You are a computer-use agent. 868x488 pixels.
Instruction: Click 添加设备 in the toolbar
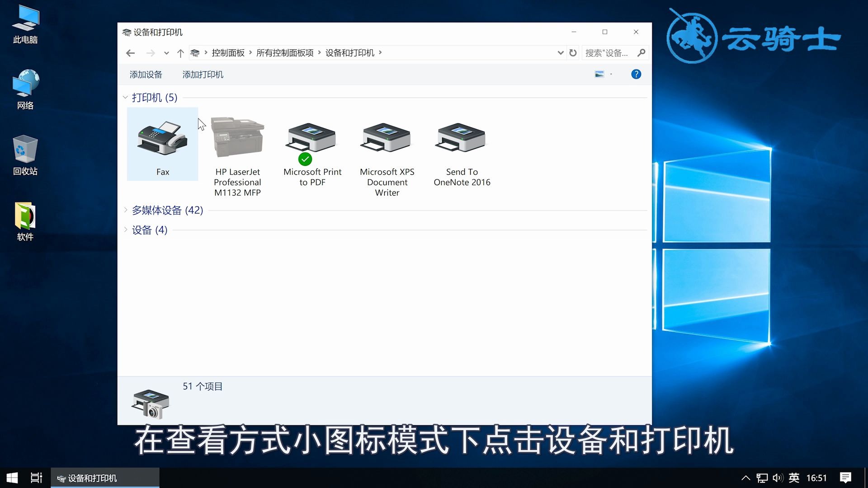146,74
